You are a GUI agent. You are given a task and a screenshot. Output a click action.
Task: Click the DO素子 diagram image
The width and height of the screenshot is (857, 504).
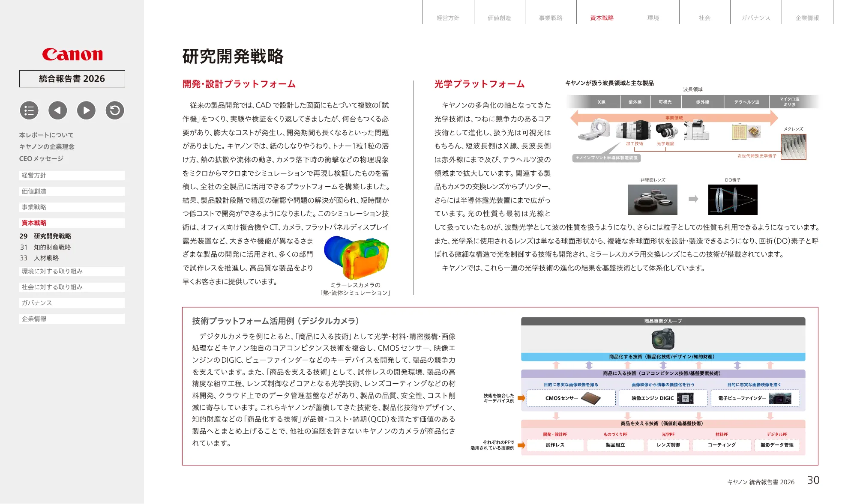tap(733, 200)
